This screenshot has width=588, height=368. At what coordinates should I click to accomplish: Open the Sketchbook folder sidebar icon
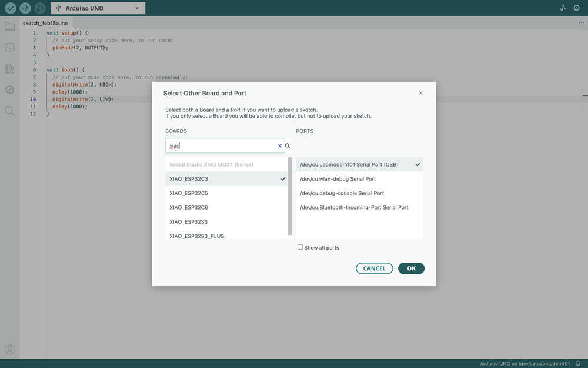coord(10,26)
